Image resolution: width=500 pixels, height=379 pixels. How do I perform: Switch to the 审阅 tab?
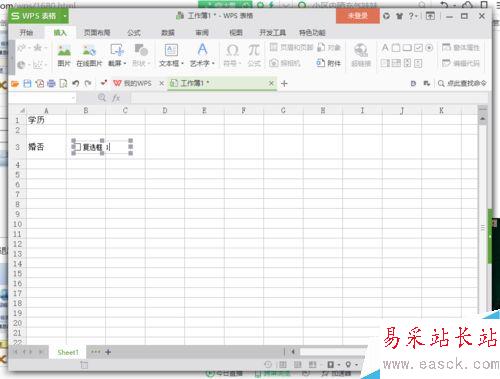pyautogui.click(x=202, y=32)
